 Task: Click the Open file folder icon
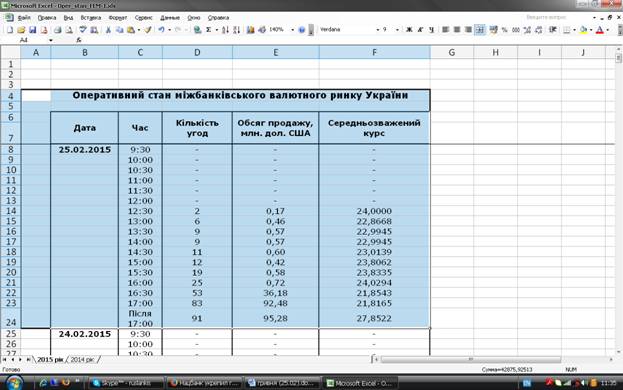[21, 30]
